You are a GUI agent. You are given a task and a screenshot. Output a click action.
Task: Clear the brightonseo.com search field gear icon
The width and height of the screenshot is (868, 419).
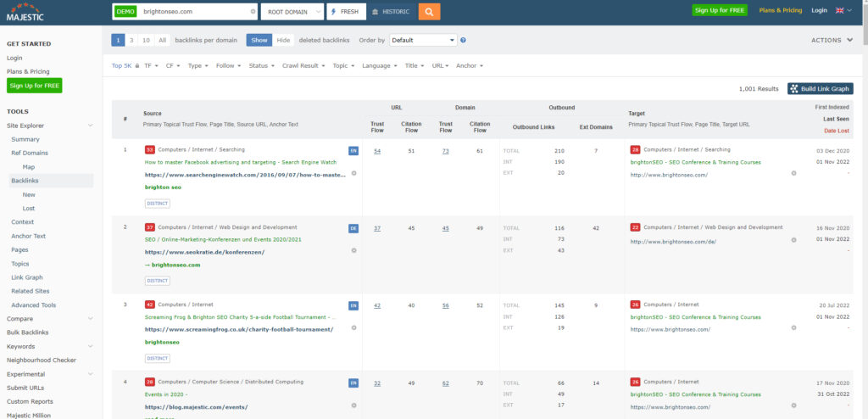tap(253, 12)
